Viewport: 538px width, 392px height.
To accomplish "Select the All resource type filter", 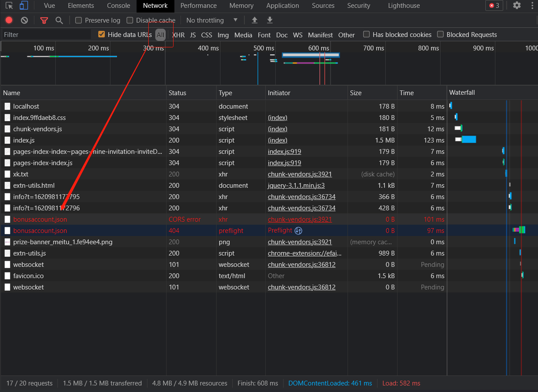I will [160, 35].
